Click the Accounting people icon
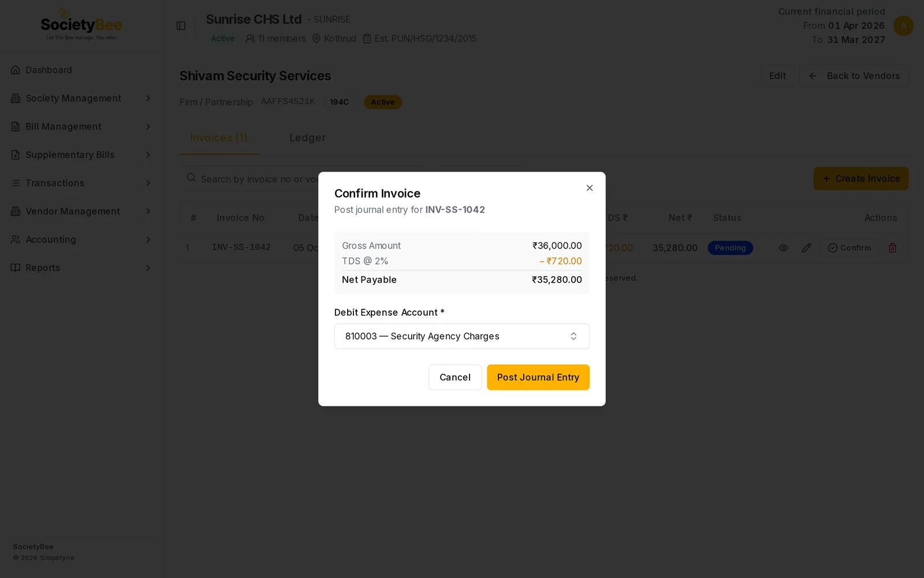This screenshot has width=924, height=578. tap(16, 239)
